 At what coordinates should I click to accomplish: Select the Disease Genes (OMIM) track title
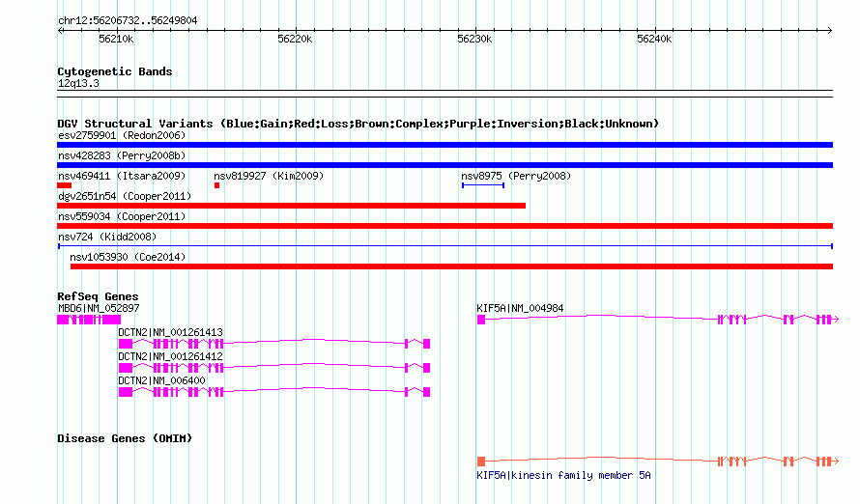point(125,438)
